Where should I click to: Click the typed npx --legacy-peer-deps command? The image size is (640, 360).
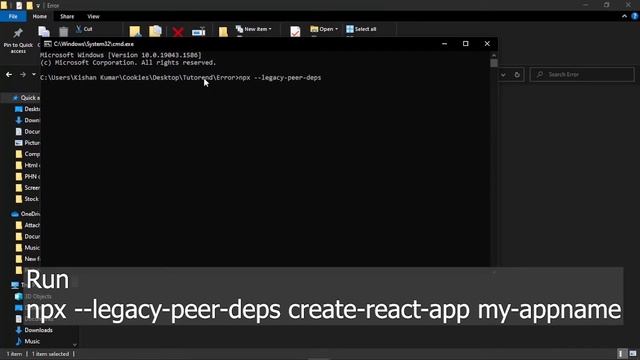pos(280,78)
